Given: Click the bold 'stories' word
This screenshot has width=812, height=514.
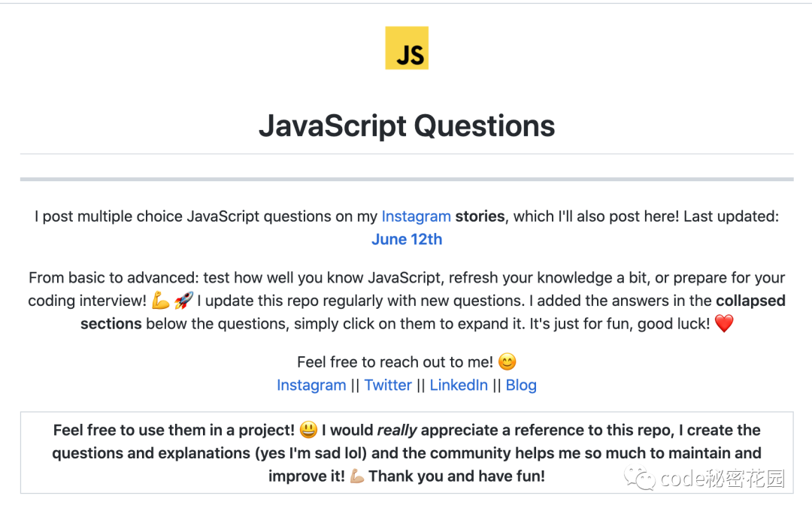Looking at the screenshot, I should (480, 216).
